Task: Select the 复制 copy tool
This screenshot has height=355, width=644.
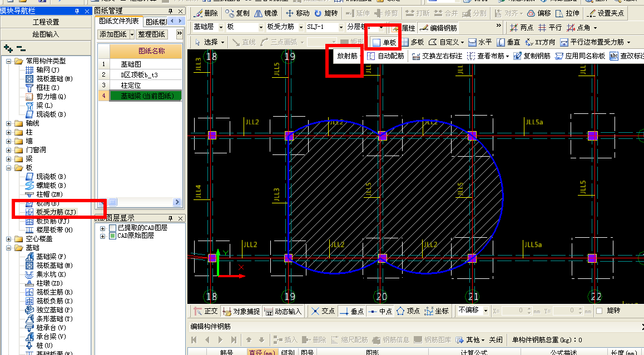Action: pos(237,13)
